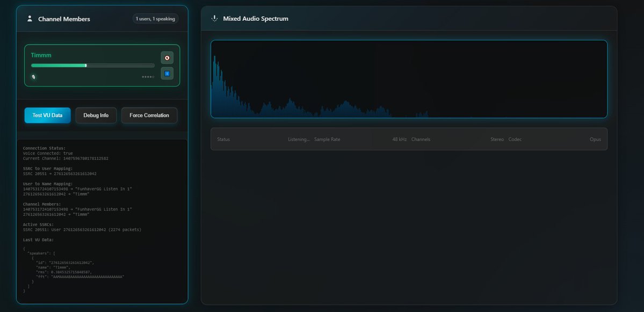
Task: Click the microphone icon beside Mixed Audio Spectrum
Action: pyautogui.click(x=214, y=18)
